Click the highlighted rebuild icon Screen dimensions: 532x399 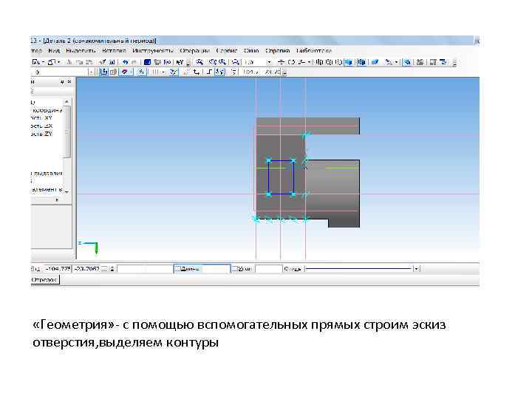(x=407, y=62)
